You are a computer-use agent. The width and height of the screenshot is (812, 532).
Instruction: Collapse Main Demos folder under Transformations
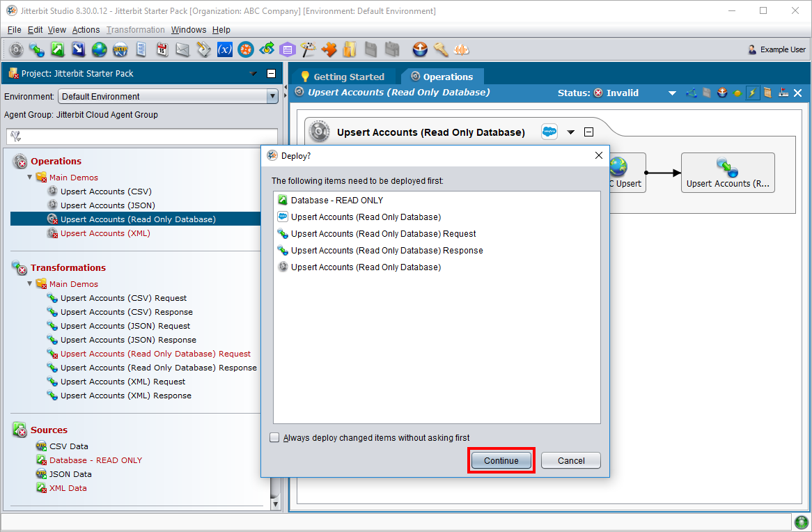pyautogui.click(x=30, y=284)
